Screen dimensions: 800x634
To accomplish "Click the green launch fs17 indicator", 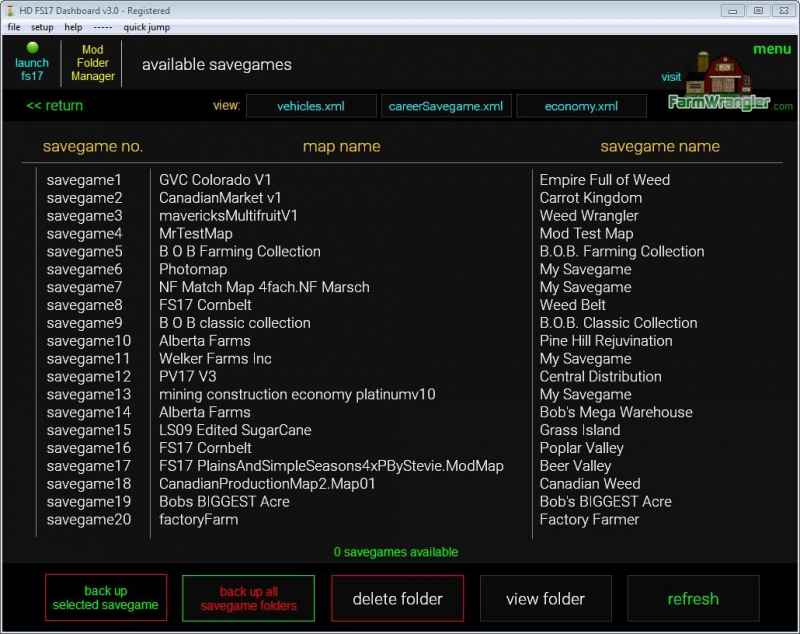I will pos(32,48).
